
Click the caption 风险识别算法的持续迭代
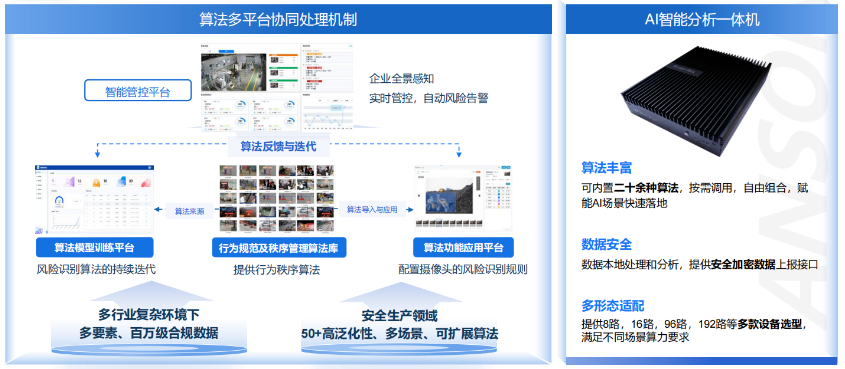click(96, 269)
